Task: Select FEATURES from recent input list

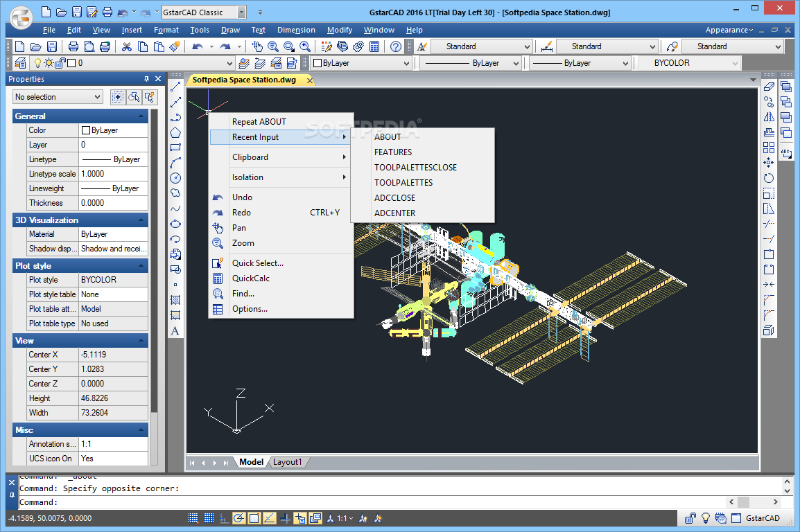Action: coord(393,152)
